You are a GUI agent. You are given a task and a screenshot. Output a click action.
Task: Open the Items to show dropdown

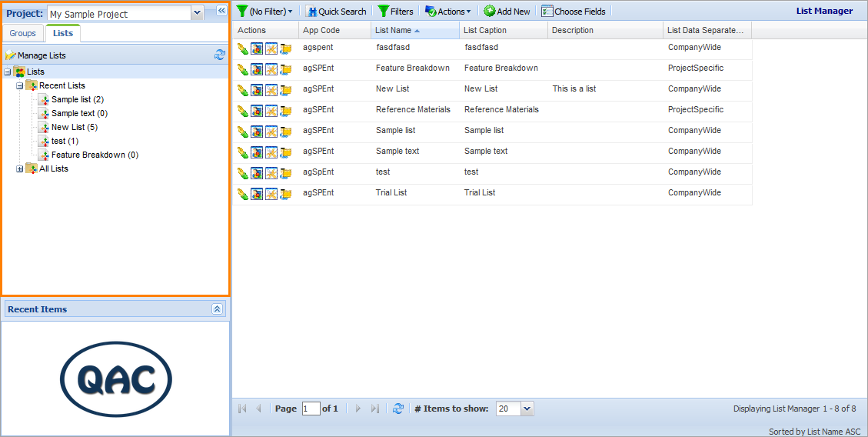tap(527, 409)
